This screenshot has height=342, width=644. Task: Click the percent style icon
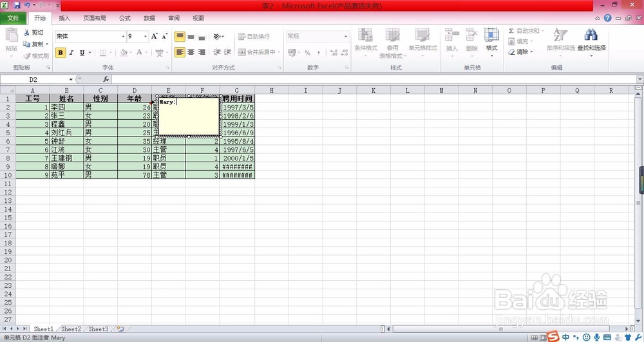click(x=307, y=53)
